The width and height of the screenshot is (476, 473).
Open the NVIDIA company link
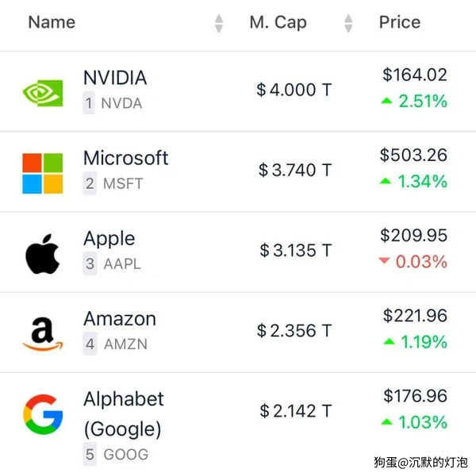pyautogui.click(x=115, y=78)
